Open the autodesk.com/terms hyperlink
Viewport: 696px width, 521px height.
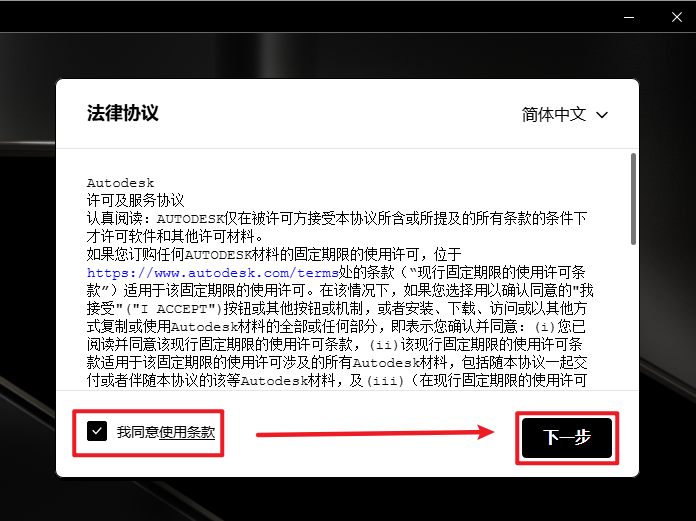(x=213, y=272)
